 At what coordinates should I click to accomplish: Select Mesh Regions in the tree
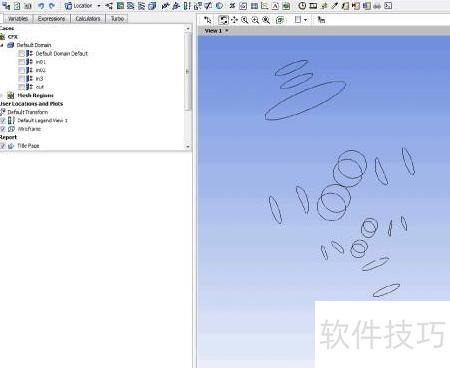point(35,95)
